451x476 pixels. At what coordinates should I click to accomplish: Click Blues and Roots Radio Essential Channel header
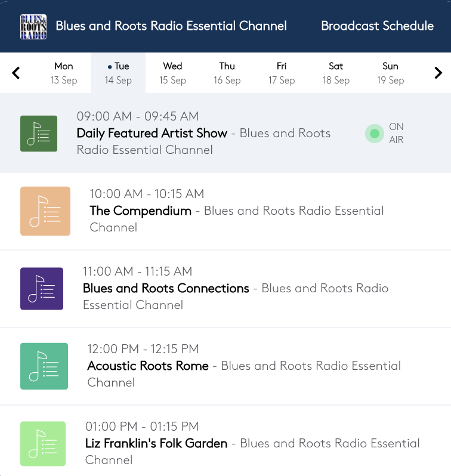(171, 26)
